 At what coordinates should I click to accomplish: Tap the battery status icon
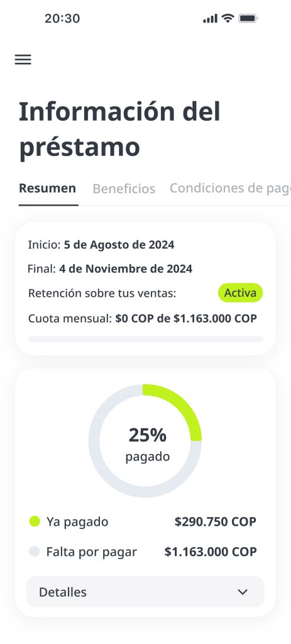coord(248,18)
